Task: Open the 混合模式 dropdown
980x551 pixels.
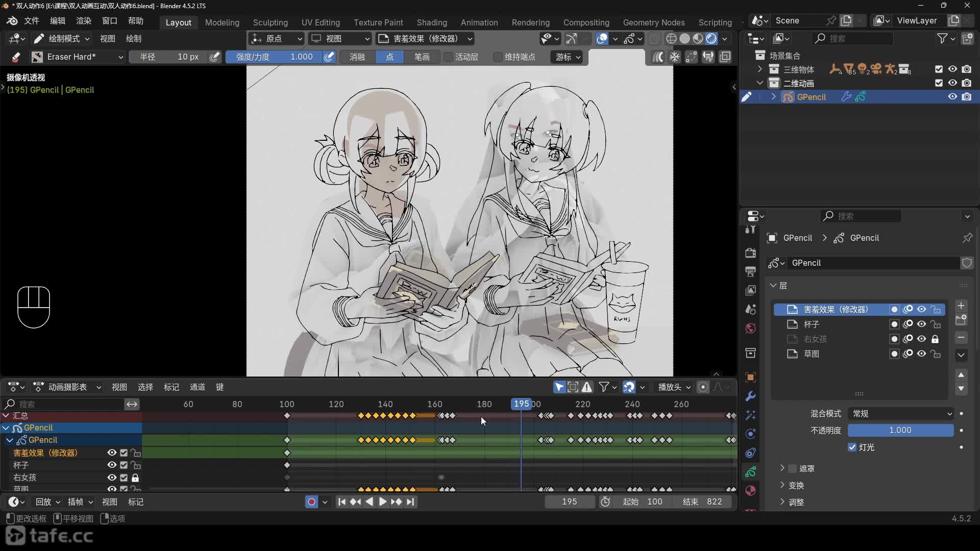Action: point(901,414)
